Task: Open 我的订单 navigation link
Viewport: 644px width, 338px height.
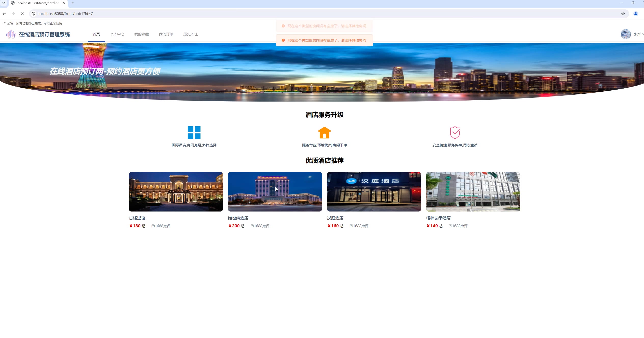Action: [166, 34]
